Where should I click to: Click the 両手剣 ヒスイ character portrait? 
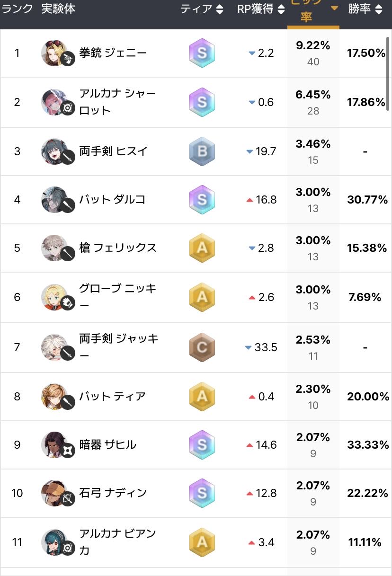(54, 151)
